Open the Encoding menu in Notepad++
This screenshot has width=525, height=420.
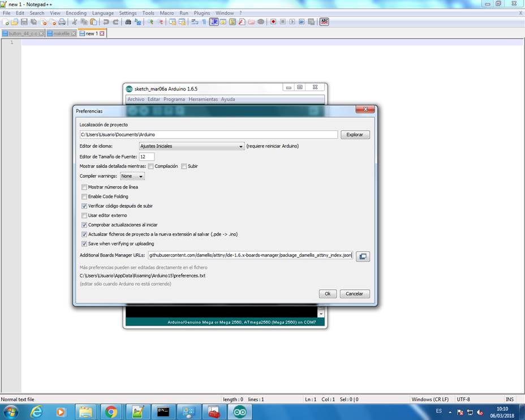click(76, 13)
